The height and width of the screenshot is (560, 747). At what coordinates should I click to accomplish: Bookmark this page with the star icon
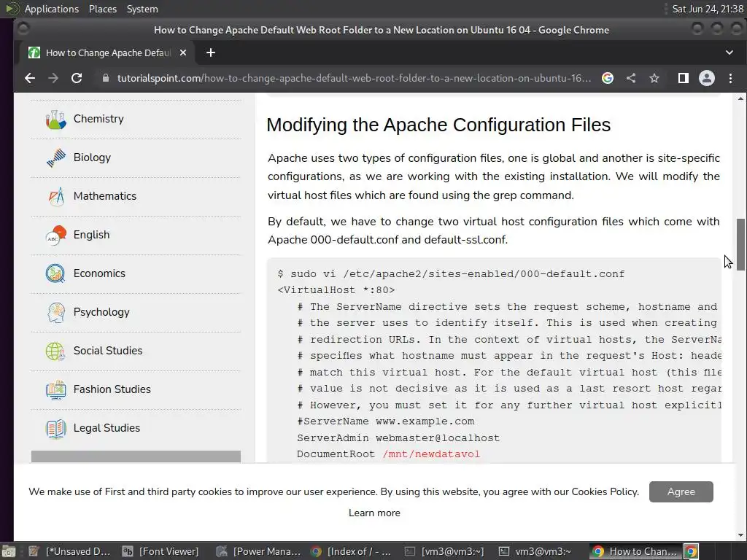(654, 78)
